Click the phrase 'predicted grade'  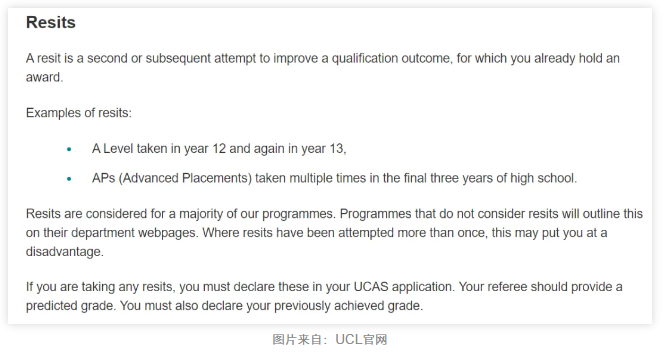(71, 306)
